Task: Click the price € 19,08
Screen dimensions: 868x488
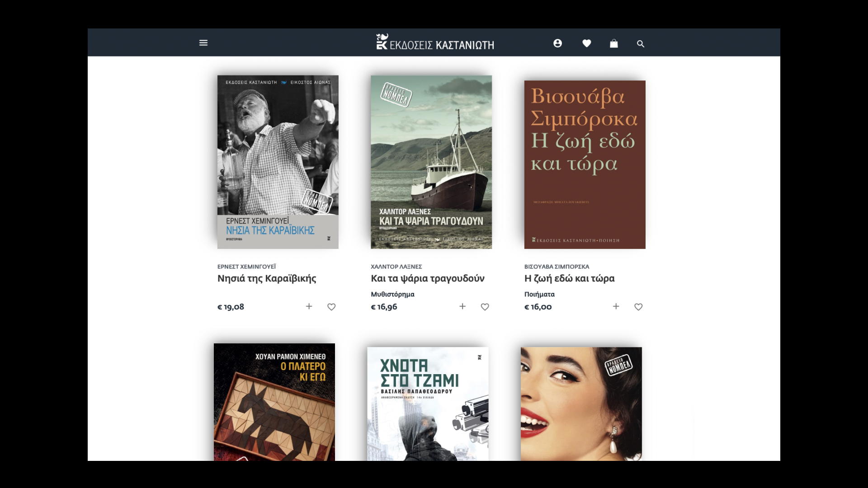Action: pyautogui.click(x=231, y=307)
